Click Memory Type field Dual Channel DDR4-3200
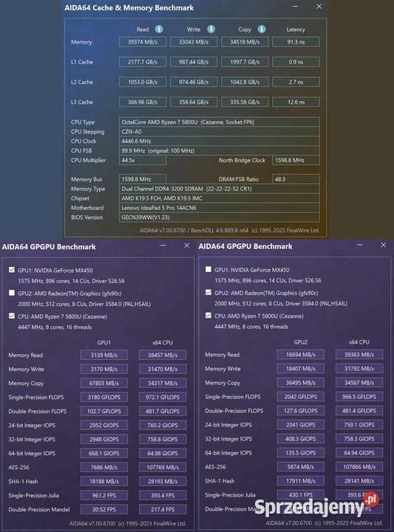The image size is (394, 532). click(220, 188)
